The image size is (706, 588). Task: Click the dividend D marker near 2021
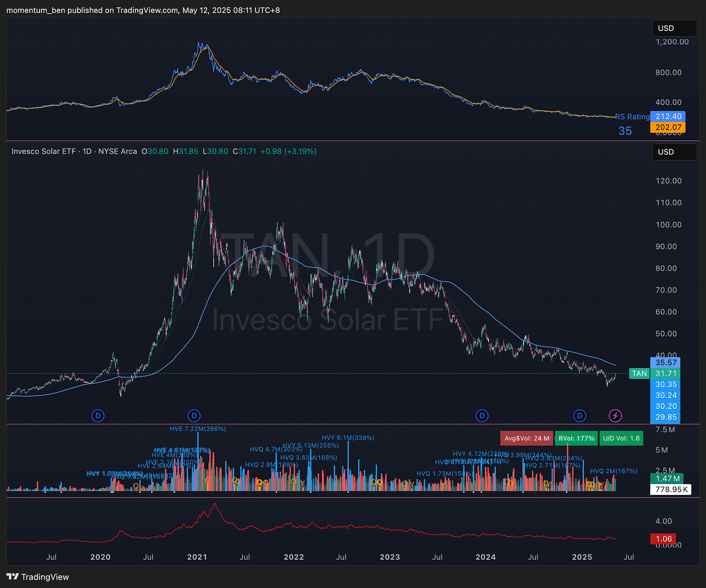[194, 416]
